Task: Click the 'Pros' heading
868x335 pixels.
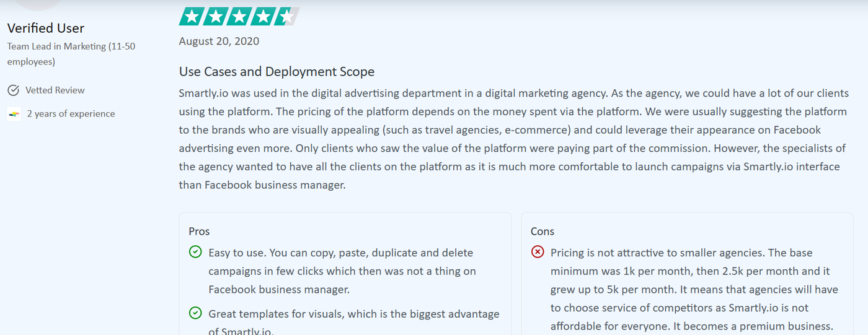Action: tap(199, 232)
